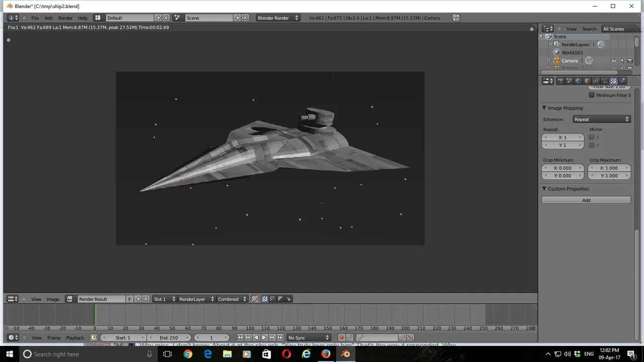Collapse the Image Mapping panel
This screenshot has height=362, width=644.
544,108
